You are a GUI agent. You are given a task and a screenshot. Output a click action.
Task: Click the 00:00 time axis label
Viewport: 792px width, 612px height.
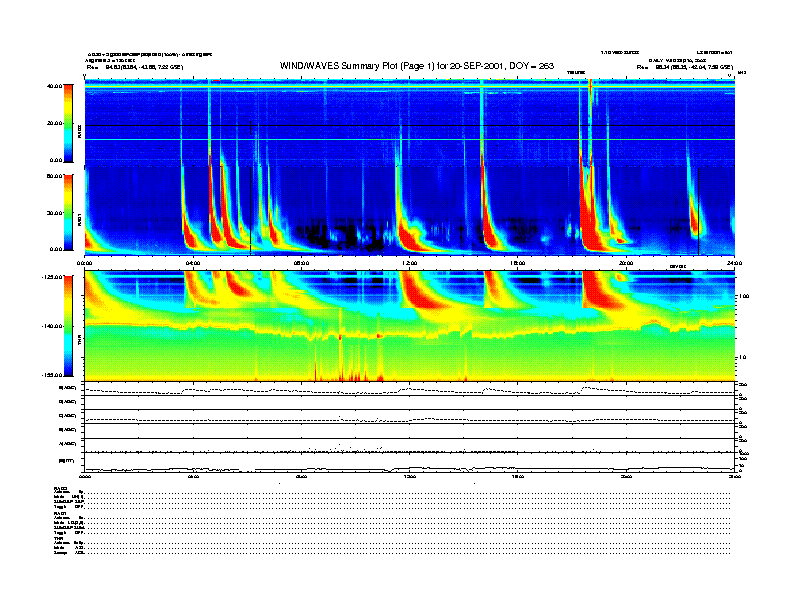click(x=85, y=263)
